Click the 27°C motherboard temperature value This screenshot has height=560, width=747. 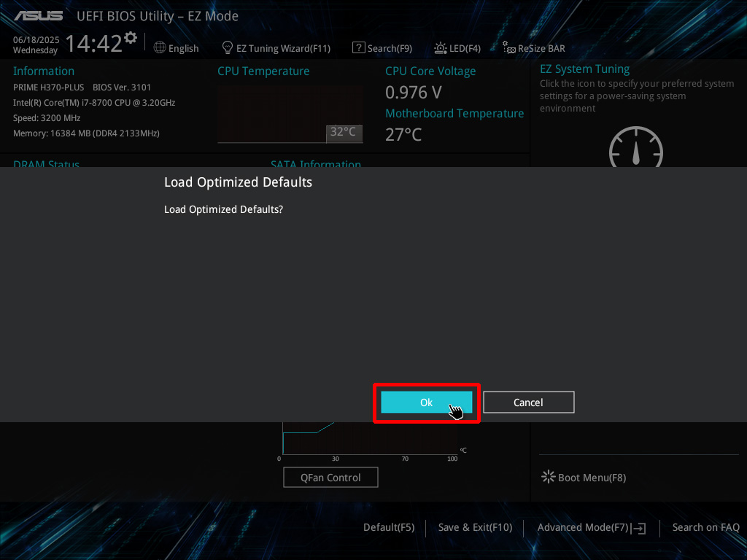pyautogui.click(x=403, y=134)
